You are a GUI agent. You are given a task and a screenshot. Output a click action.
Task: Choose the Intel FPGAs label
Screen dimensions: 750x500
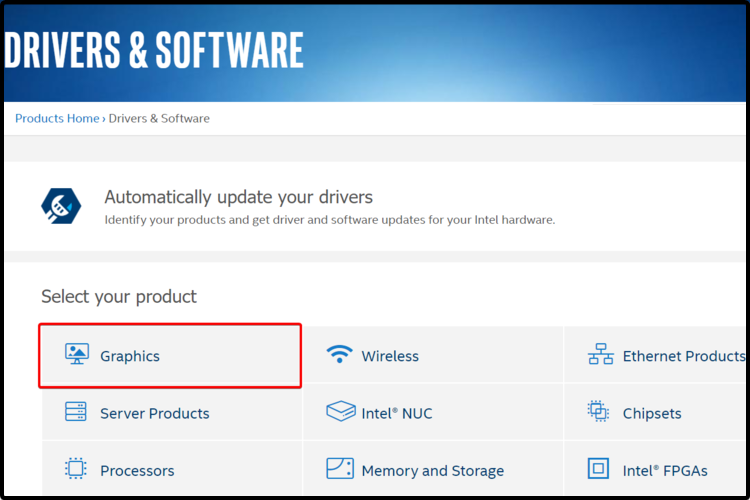665,471
